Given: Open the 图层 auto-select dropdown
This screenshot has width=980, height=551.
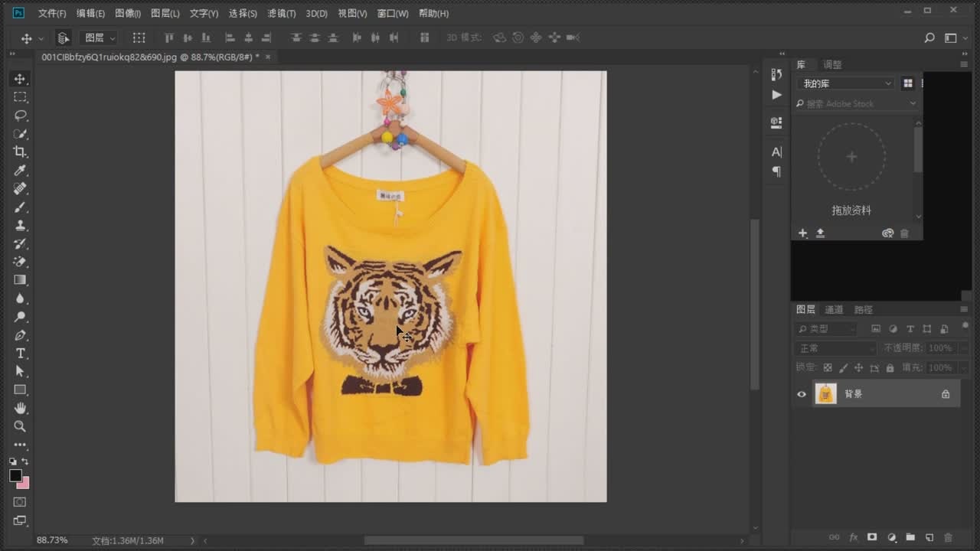Looking at the screenshot, I should pyautogui.click(x=100, y=37).
